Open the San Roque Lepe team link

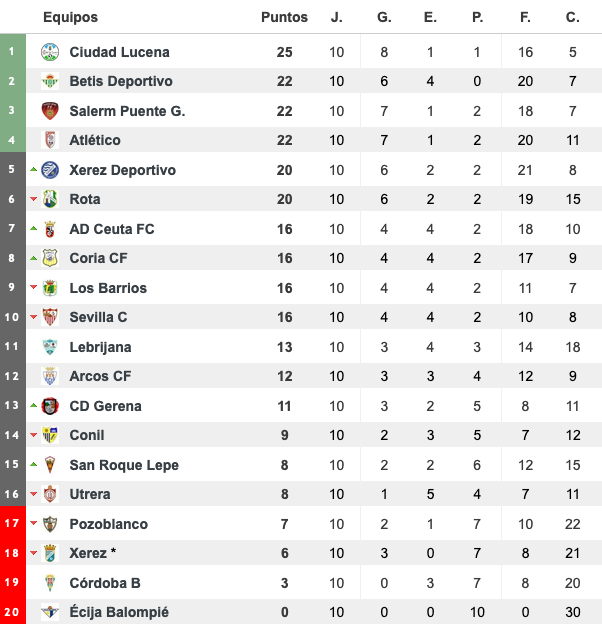(124, 465)
